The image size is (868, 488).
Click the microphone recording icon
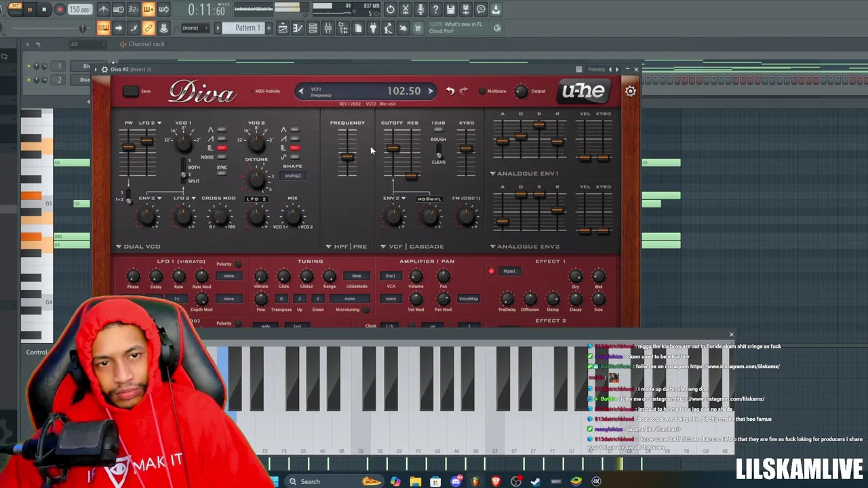(x=420, y=9)
